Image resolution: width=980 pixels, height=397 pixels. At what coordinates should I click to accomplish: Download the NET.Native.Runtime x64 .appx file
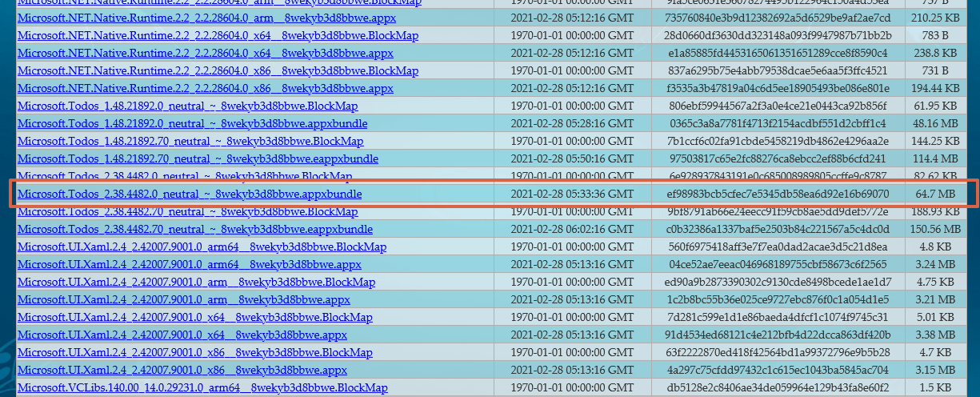206,53
